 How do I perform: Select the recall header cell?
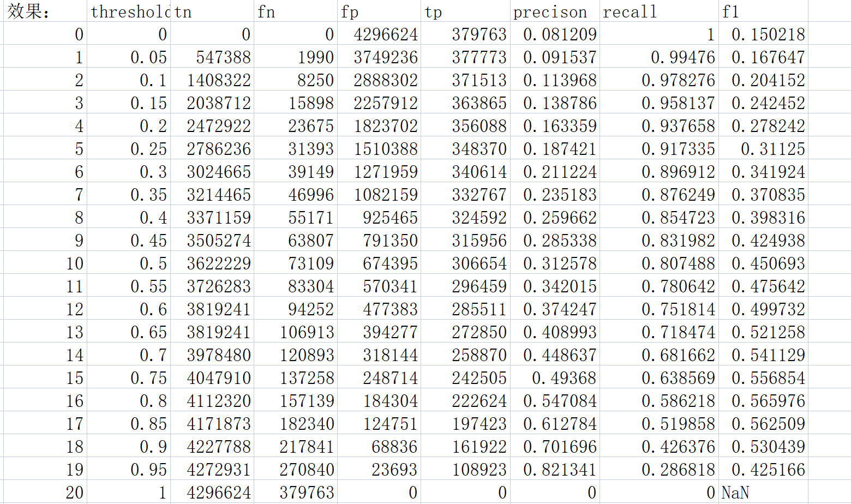click(659, 11)
